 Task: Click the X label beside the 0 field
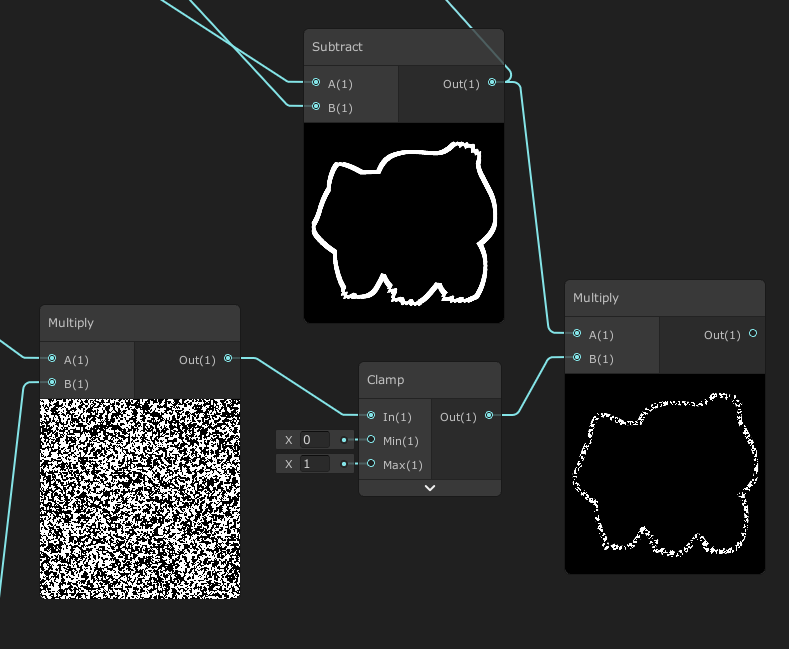tap(288, 440)
